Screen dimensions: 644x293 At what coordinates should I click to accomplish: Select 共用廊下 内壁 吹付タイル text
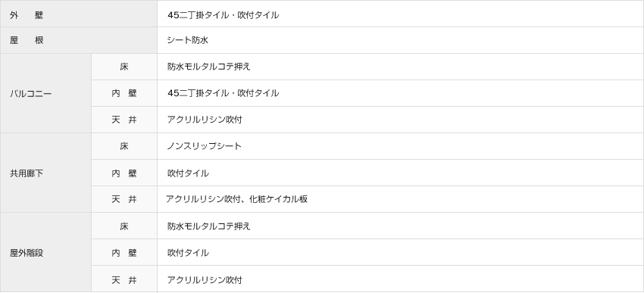click(x=188, y=173)
